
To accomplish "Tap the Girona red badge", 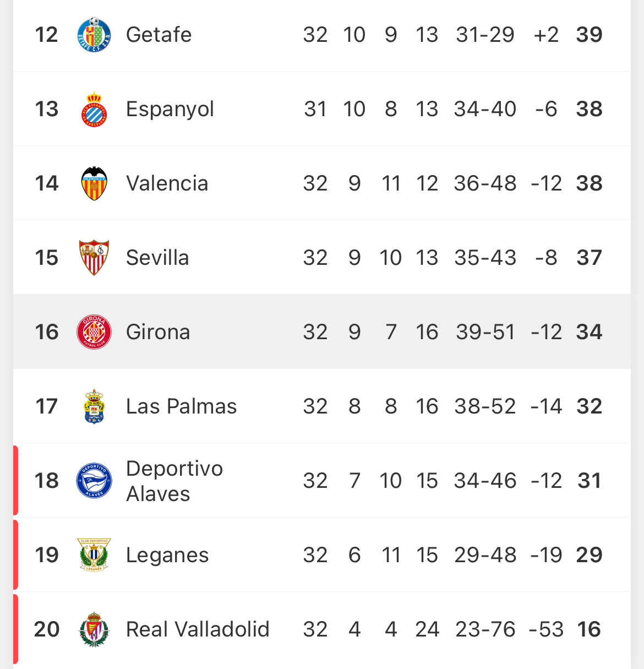I will (x=94, y=332).
